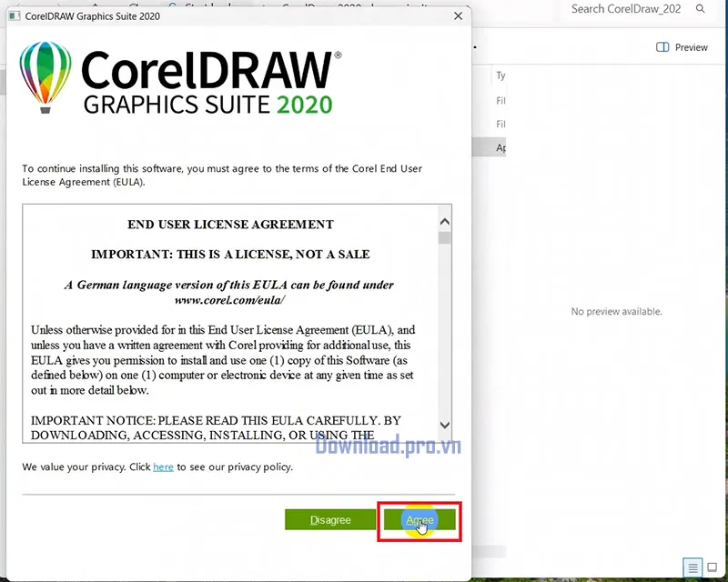Screen dimensions: 728x582
Task: Select the first File folder row
Action: point(500,101)
